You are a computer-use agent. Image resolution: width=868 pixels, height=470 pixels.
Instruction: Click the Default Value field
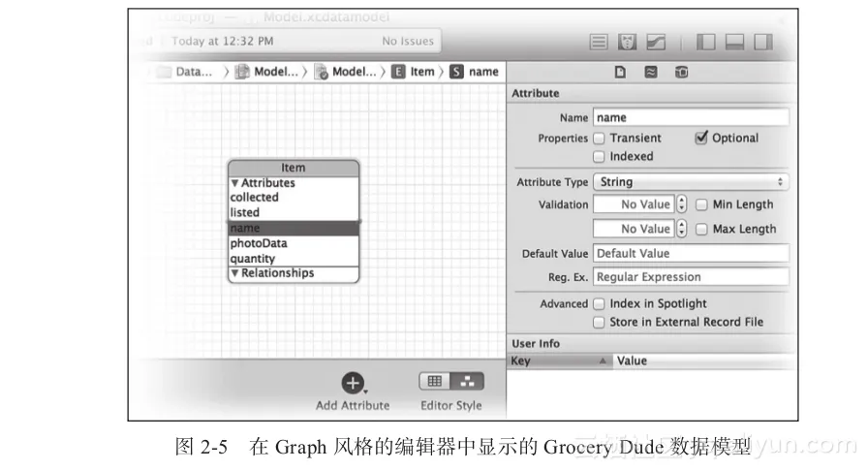[x=691, y=254]
